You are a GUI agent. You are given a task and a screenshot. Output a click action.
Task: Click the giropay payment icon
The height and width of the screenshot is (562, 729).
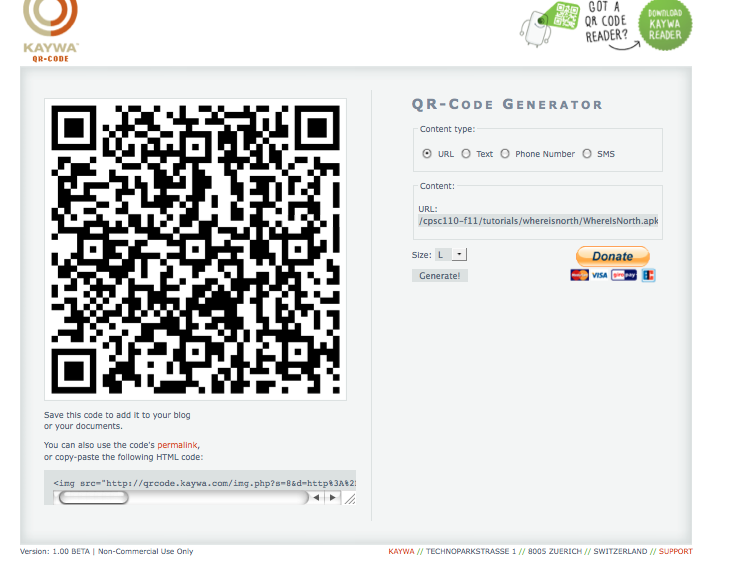(x=623, y=275)
